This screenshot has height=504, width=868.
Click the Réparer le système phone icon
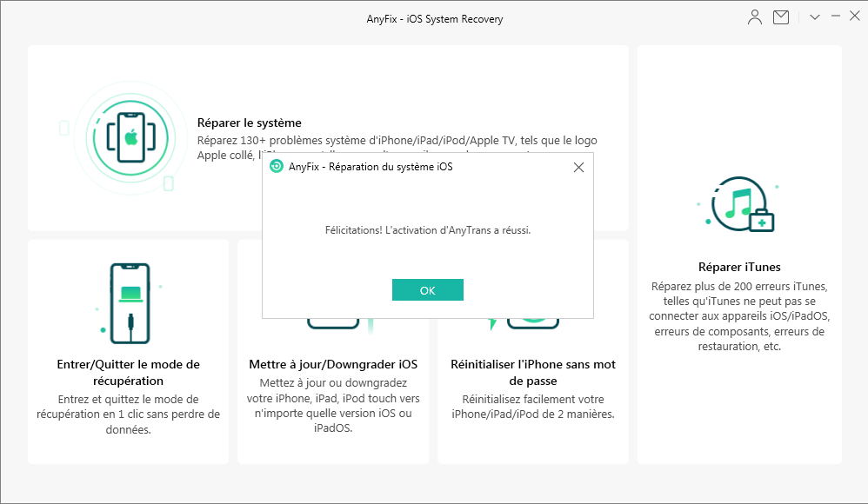[130, 138]
